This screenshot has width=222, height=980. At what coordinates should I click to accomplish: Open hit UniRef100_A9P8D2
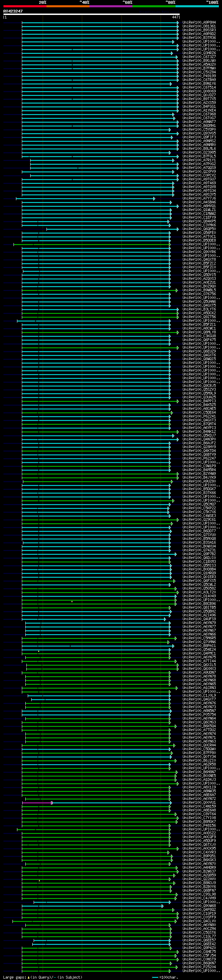click(199, 34)
